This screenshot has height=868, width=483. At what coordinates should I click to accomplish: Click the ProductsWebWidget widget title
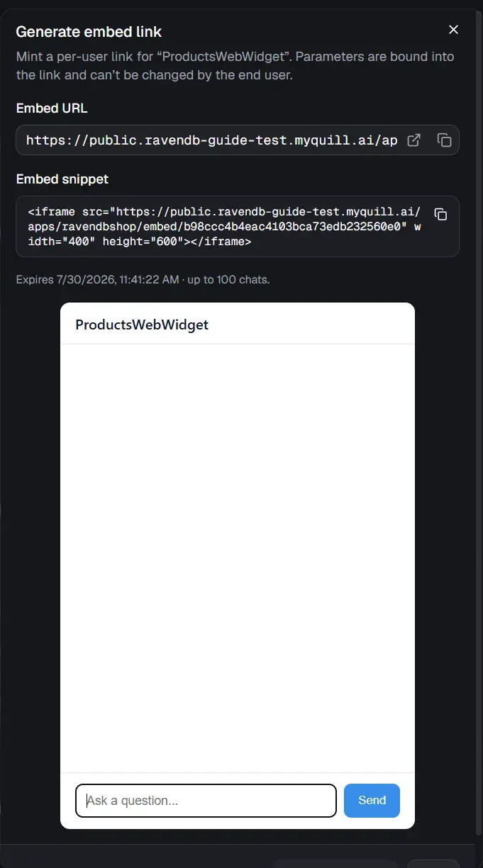142,325
